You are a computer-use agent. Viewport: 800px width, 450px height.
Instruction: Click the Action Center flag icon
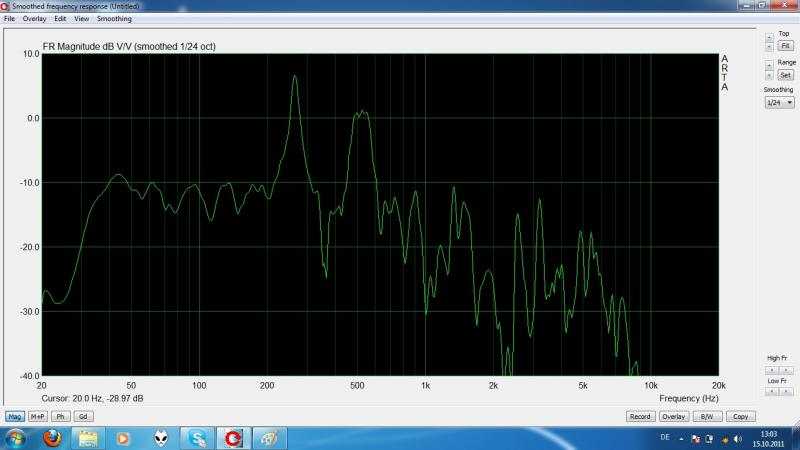click(x=695, y=438)
